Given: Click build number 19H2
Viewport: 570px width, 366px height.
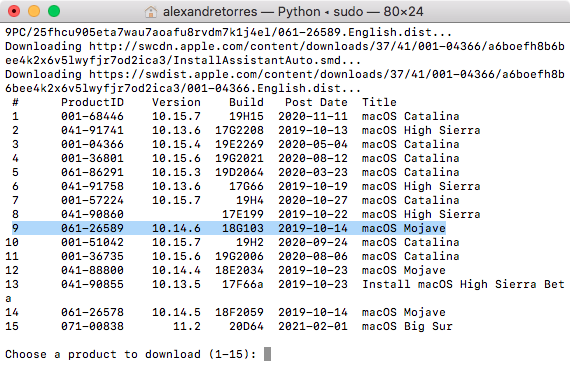Looking at the screenshot, I should (x=250, y=242).
